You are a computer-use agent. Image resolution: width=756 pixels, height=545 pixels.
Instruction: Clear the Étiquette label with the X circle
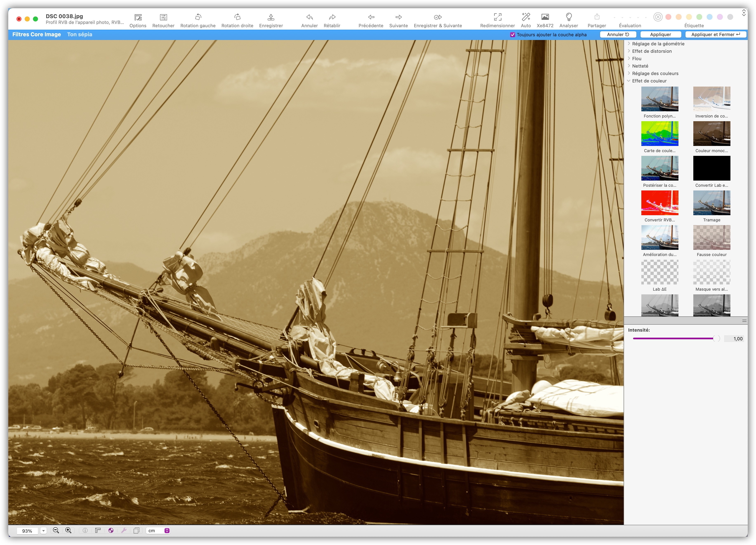pos(658,17)
